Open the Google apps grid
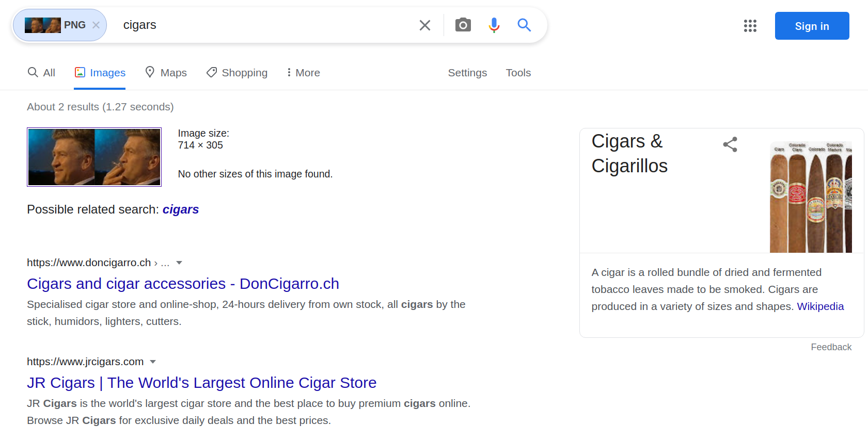 [750, 26]
